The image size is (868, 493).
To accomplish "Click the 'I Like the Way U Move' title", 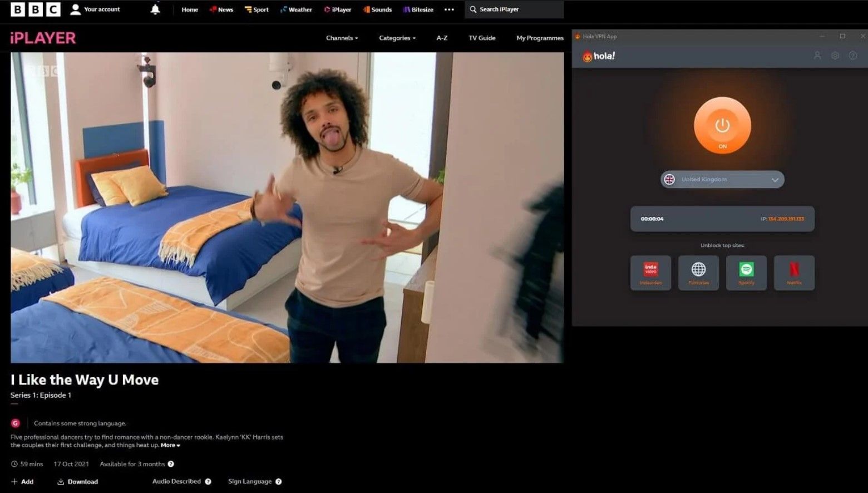I will coord(85,380).
